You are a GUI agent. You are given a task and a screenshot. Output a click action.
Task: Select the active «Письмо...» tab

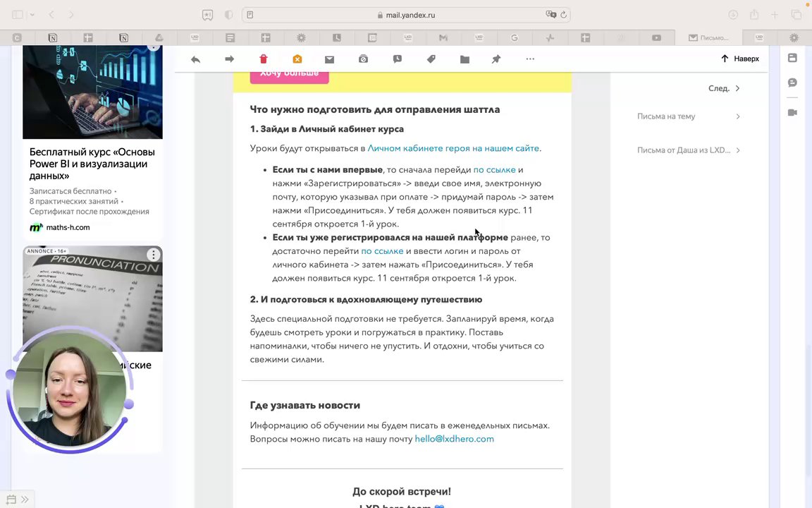point(708,37)
